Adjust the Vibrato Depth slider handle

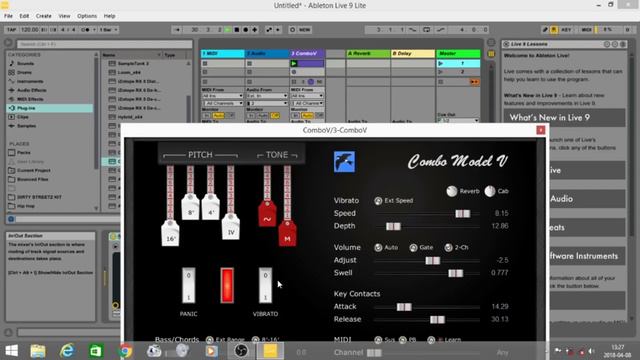(393, 226)
